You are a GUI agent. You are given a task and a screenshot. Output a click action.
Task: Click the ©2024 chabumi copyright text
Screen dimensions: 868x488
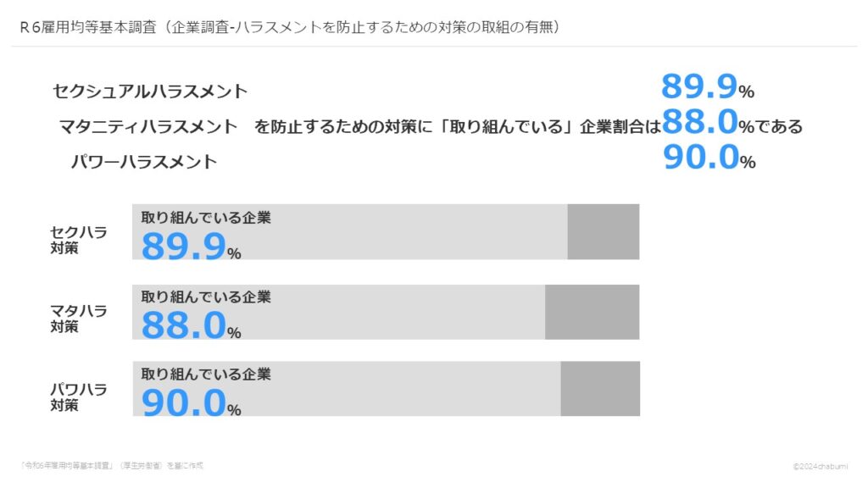tap(822, 466)
